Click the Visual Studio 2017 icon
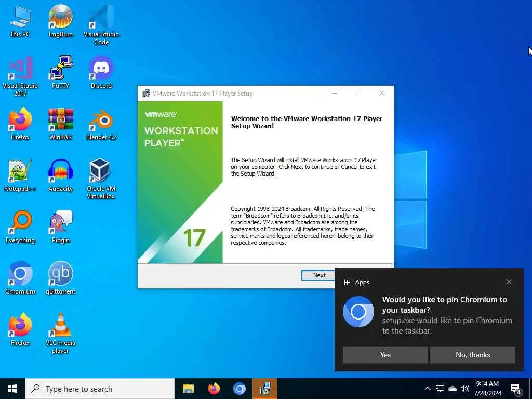This screenshot has height=399, width=532. point(20,76)
